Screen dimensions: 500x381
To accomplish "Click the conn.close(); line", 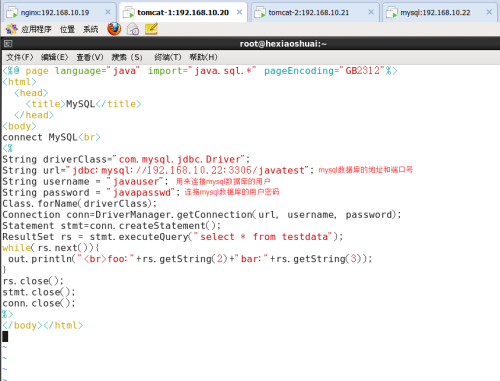I will 39,303.
